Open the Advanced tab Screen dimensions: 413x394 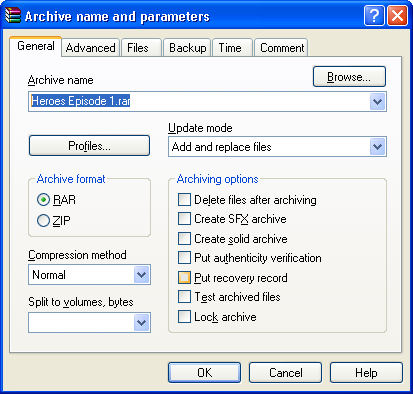click(90, 48)
